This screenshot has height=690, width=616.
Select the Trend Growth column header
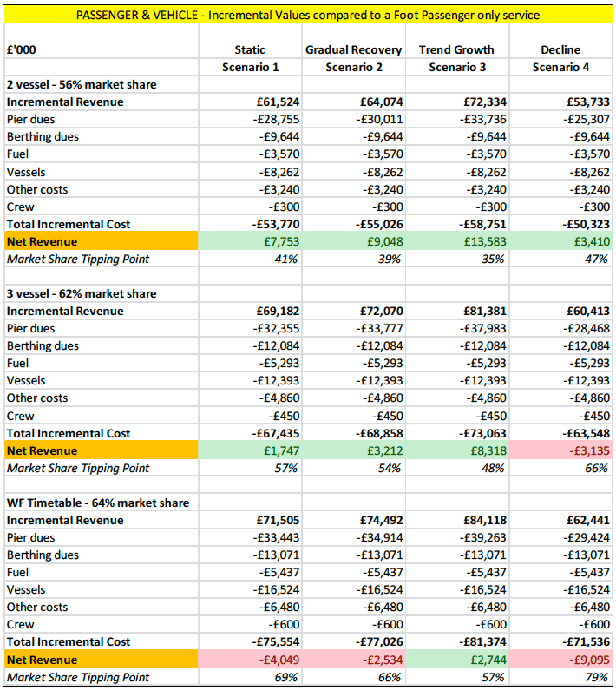coord(456,49)
